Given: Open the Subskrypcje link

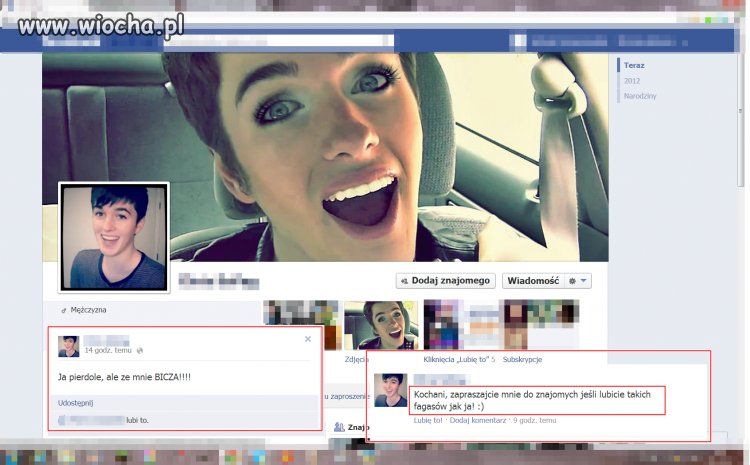Looking at the screenshot, I should click(522, 359).
